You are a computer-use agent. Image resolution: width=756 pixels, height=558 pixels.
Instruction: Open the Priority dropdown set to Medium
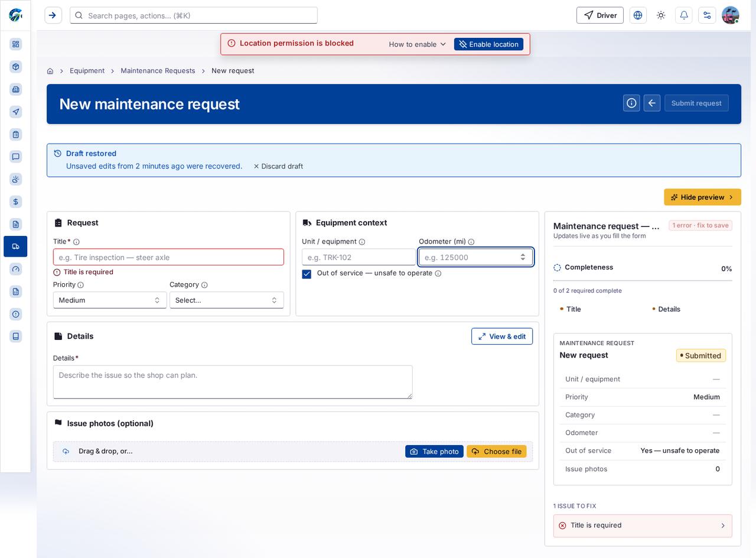[x=110, y=300]
